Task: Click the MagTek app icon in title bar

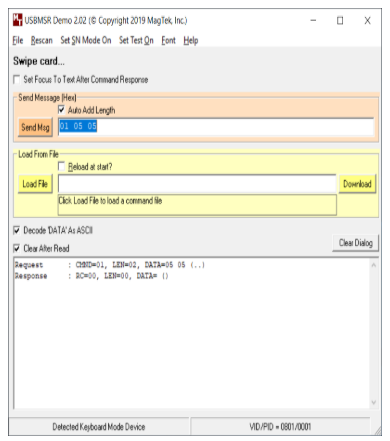Action: coord(17,20)
